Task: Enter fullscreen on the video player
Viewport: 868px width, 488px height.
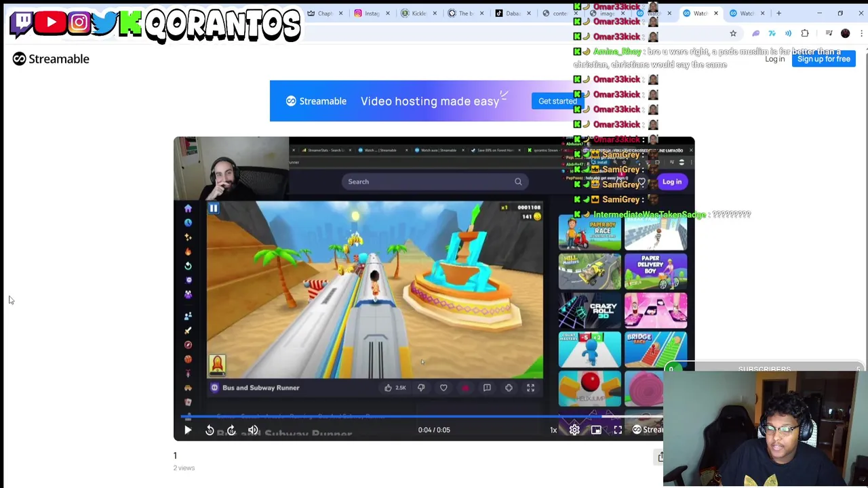Action: pyautogui.click(x=618, y=430)
